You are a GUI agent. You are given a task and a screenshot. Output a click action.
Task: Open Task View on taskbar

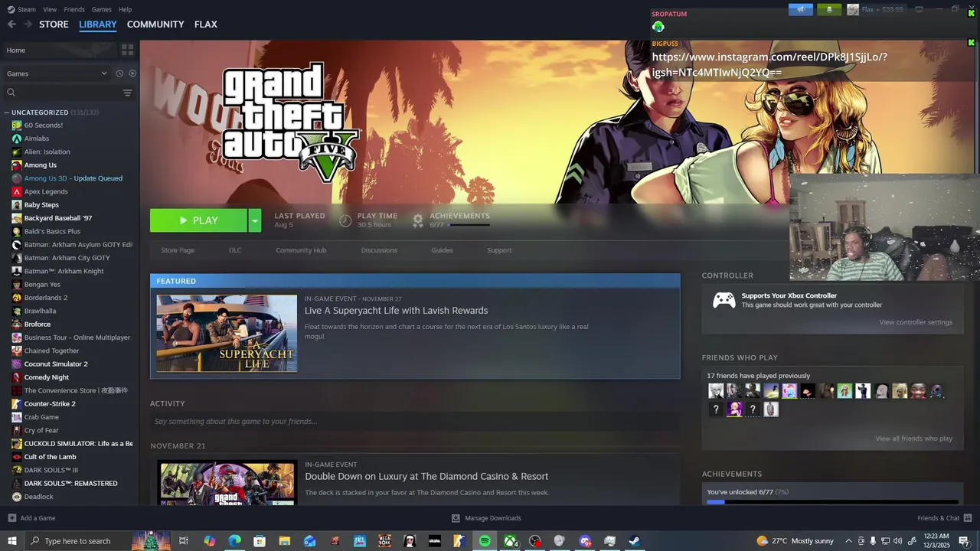point(184,541)
